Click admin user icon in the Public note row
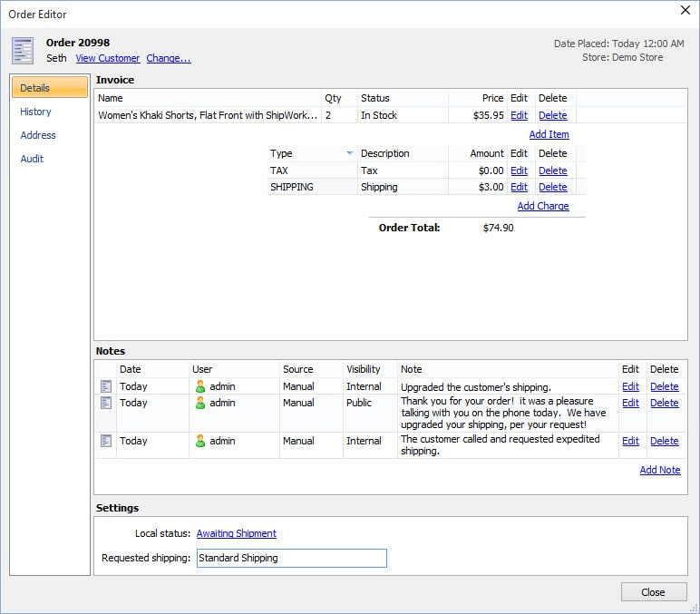 pyautogui.click(x=200, y=403)
